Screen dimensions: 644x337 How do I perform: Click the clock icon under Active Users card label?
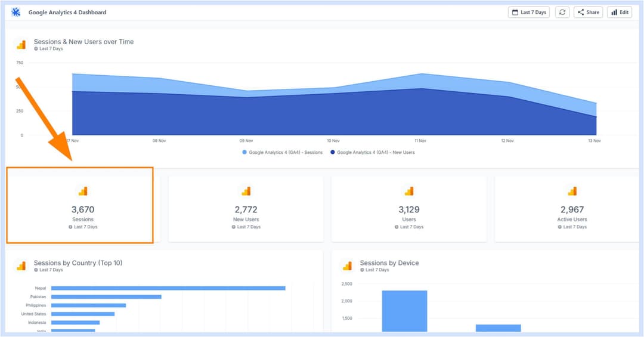point(559,227)
